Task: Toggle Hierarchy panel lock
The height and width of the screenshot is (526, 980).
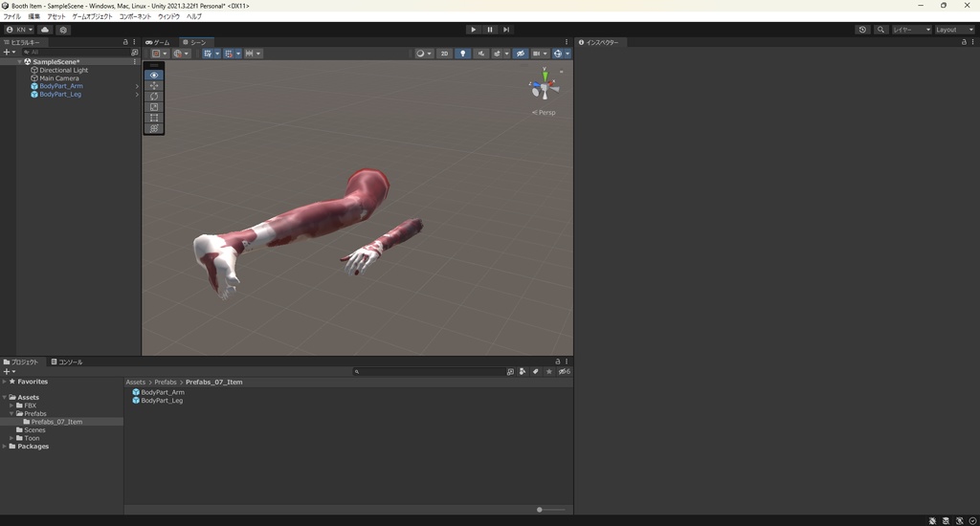Action: 125,42
